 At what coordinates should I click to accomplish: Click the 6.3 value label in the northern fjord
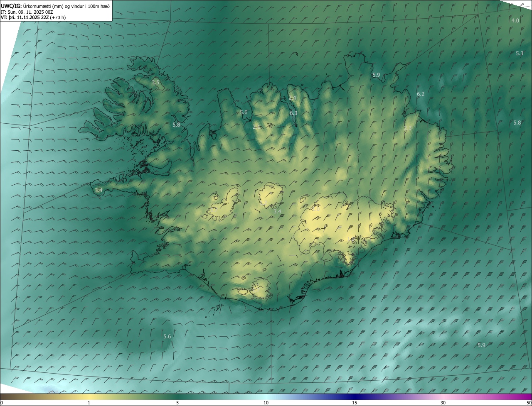pos(293,113)
